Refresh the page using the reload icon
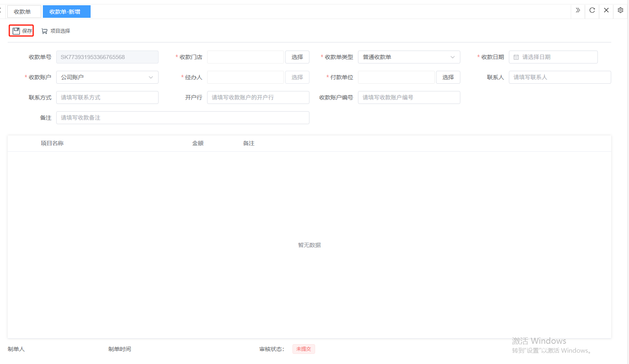The height and width of the screenshot is (364, 629). tap(592, 10)
